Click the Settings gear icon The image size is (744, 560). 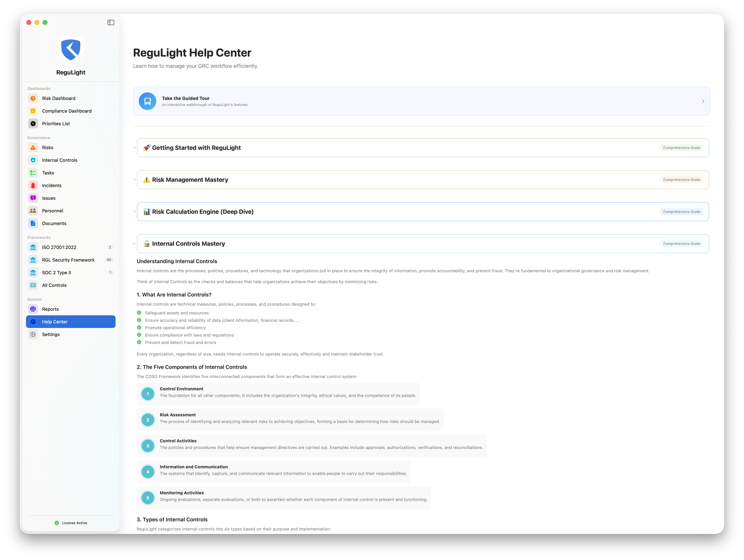pos(33,334)
